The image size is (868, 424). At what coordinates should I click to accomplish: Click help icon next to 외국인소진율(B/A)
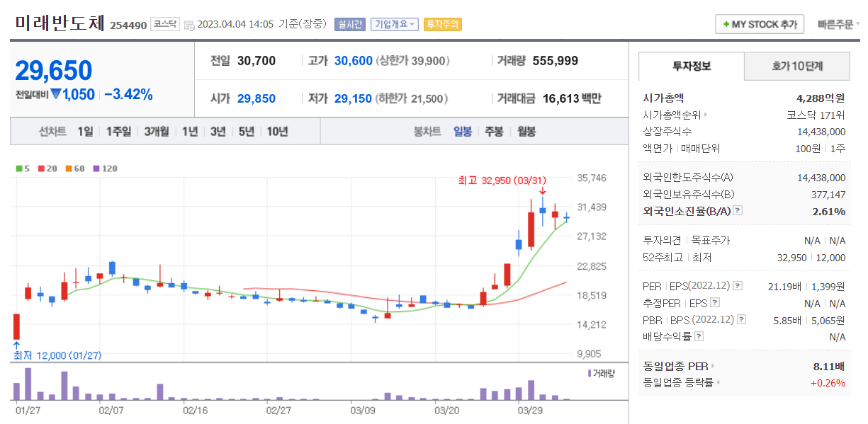pyautogui.click(x=737, y=210)
